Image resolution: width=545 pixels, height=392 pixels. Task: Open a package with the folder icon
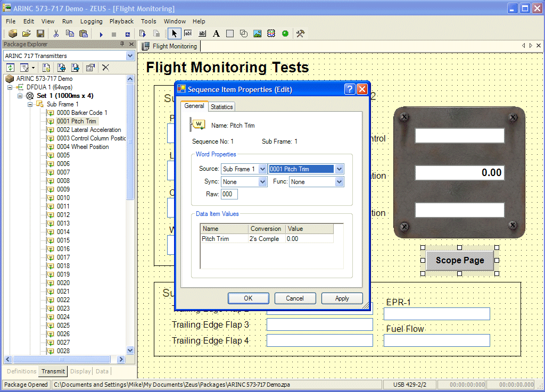pyautogui.click(x=27, y=34)
